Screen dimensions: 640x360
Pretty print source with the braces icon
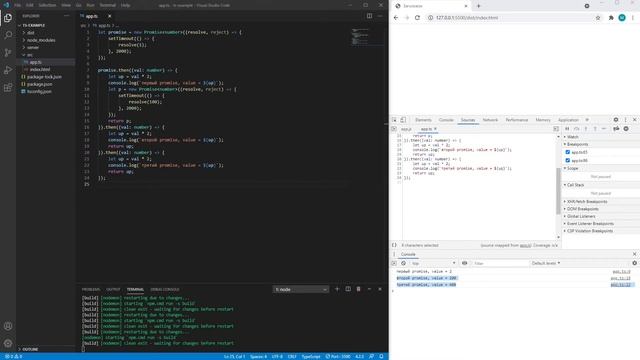click(394, 245)
